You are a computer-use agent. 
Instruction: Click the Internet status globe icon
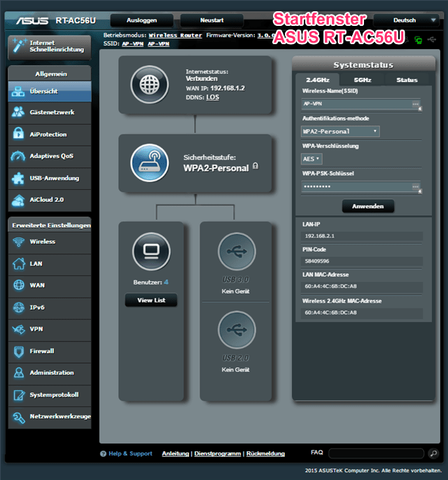(x=150, y=85)
